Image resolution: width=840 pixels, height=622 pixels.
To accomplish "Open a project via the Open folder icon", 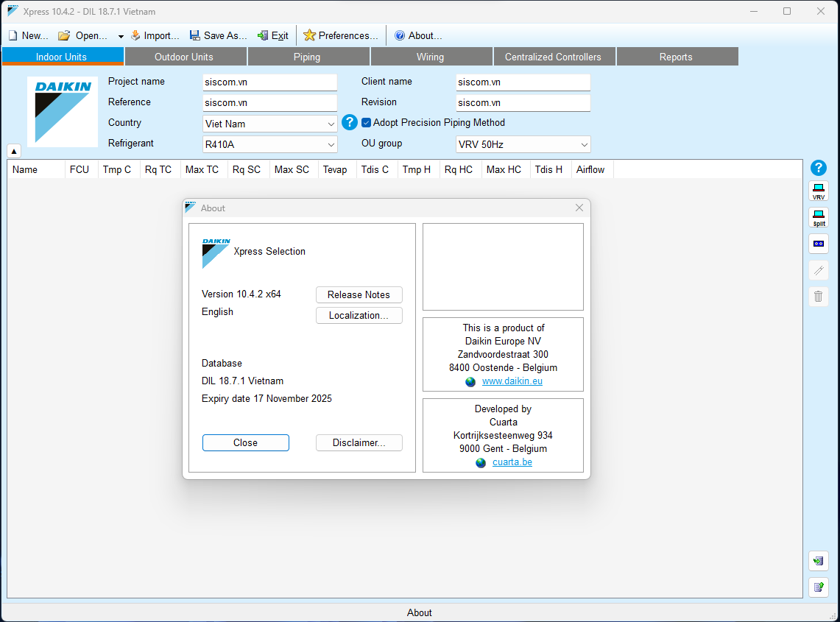I will click(x=64, y=35).
